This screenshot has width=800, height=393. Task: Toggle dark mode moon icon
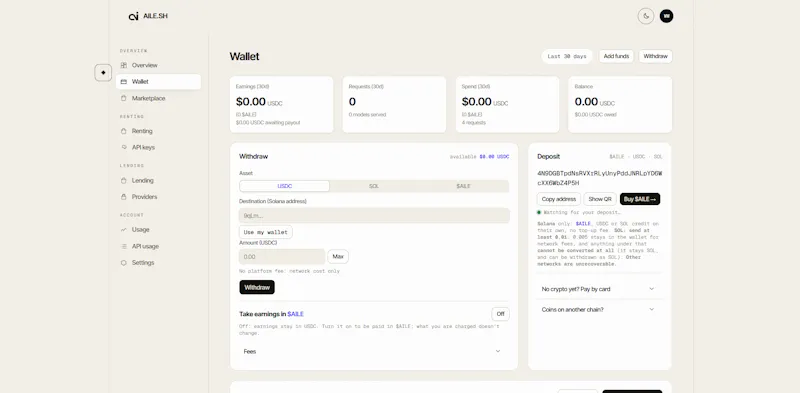pyautogui.click(x=645, y=16)
